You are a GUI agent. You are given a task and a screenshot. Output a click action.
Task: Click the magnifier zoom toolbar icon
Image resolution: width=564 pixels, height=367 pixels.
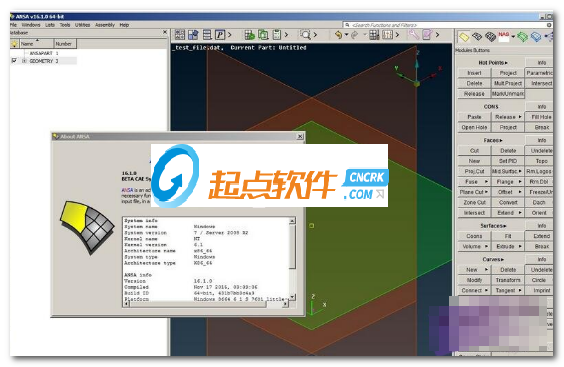point(305,35)
